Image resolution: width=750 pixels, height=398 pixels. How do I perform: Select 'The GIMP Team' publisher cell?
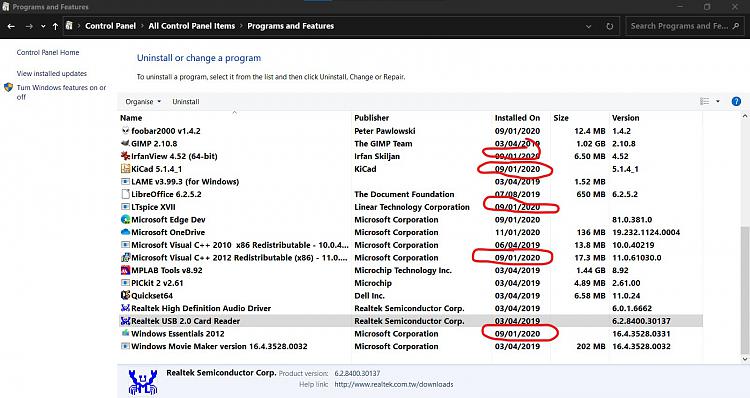tap(383, 144)
